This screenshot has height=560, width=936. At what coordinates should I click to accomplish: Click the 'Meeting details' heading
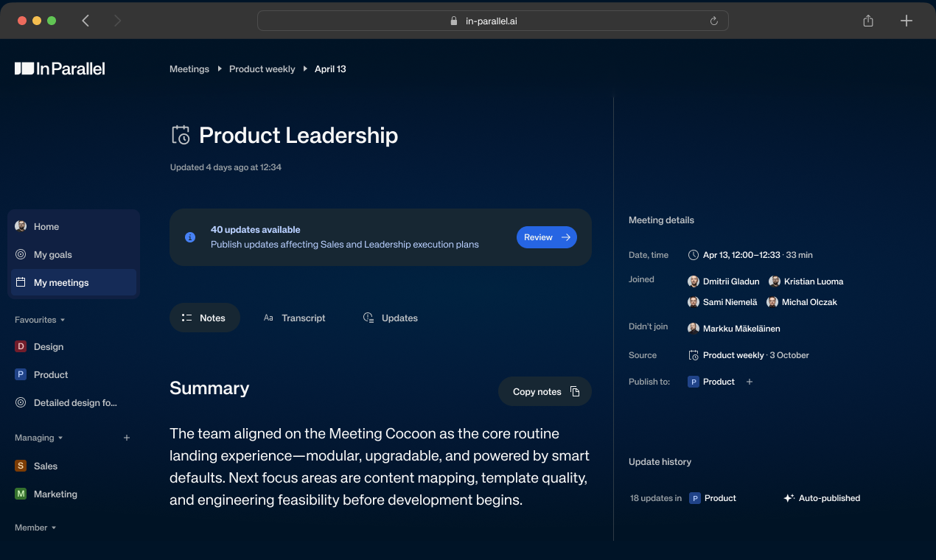point(661,220)
